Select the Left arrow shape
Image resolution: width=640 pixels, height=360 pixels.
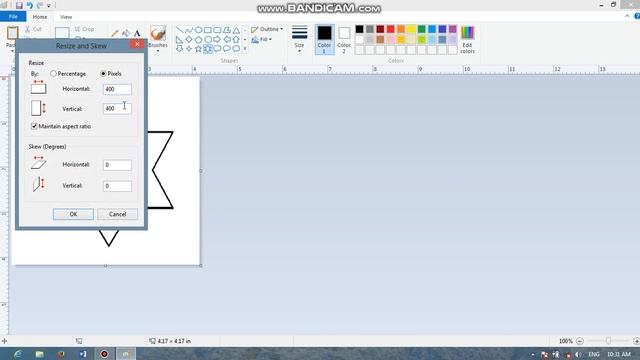tap(227, 40)
